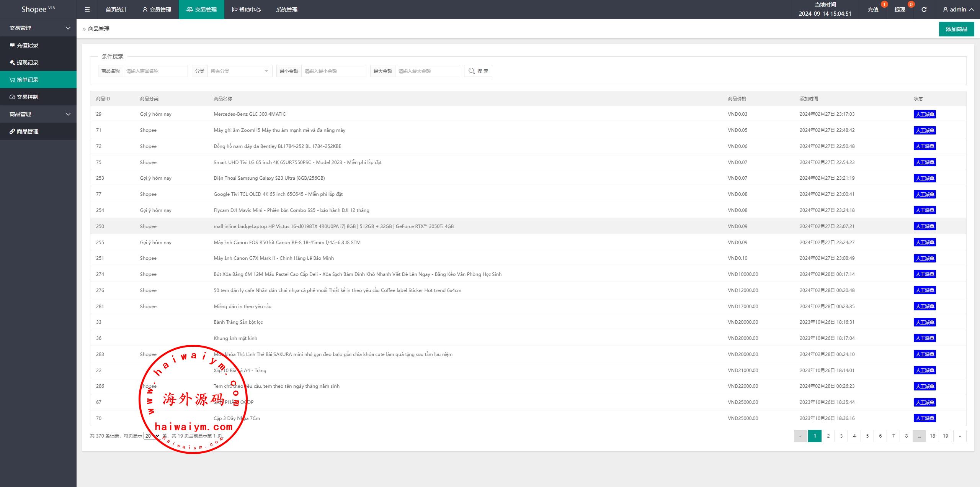This screenshot has width=980, height=487.
Task: Click 人工派单 for Canon G7X Mark II row
Action: point(925,258)
